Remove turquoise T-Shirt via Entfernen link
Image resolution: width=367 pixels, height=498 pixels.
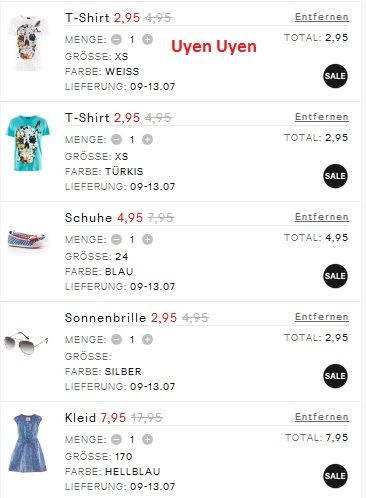pyautogui.click(x=322, y=117)
